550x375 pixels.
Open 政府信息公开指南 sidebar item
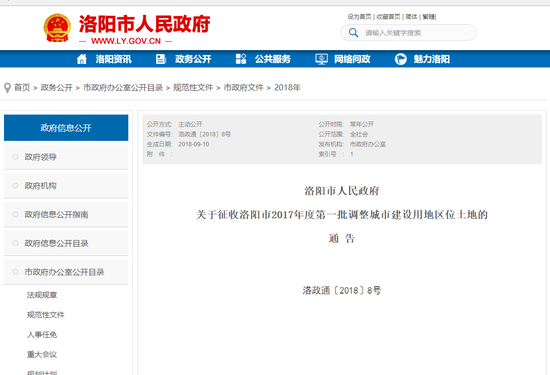[66, 214]
